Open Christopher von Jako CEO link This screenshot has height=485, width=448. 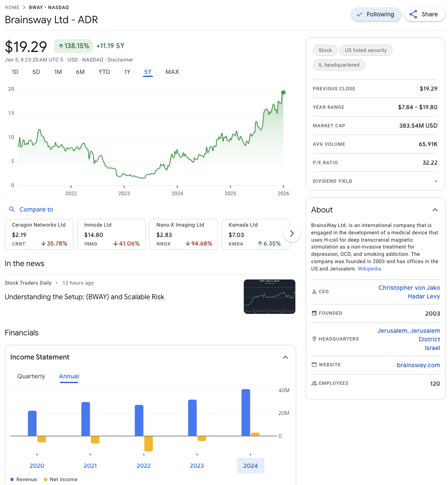pyautogui.click(x=409, y=288)
